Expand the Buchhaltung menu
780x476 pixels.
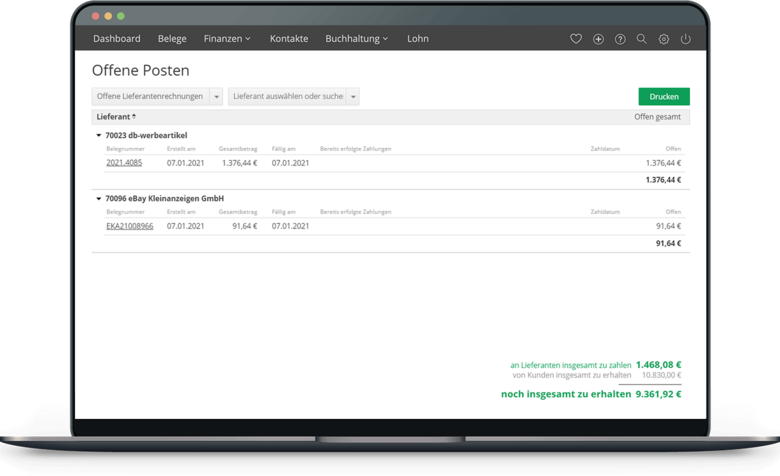click(x=356, y=39)
